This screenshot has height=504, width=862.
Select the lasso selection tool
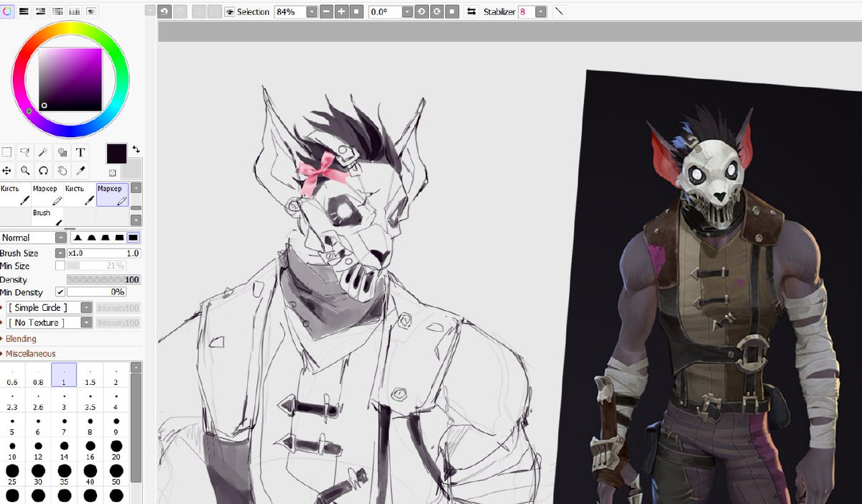tap(25, 152)
